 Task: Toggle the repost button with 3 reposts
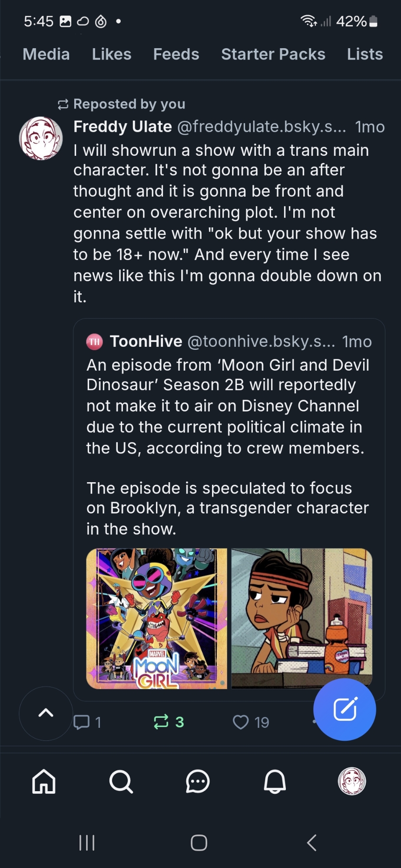point(161,722)
